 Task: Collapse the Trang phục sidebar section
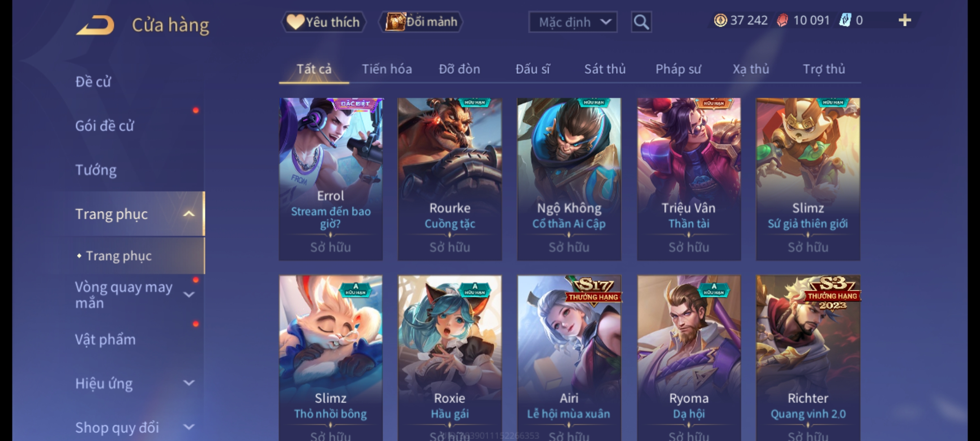[189, 214]
